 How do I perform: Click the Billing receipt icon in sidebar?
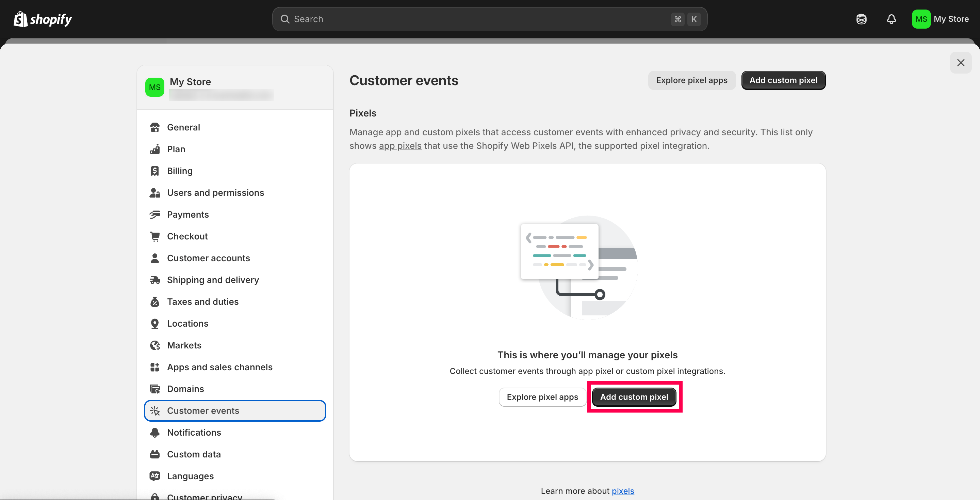point(154,171)
